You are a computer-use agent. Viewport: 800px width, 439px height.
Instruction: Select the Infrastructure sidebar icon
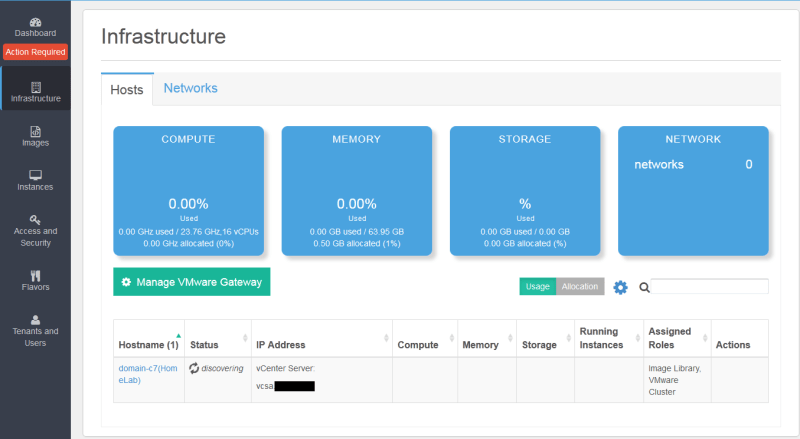(35, 88)
